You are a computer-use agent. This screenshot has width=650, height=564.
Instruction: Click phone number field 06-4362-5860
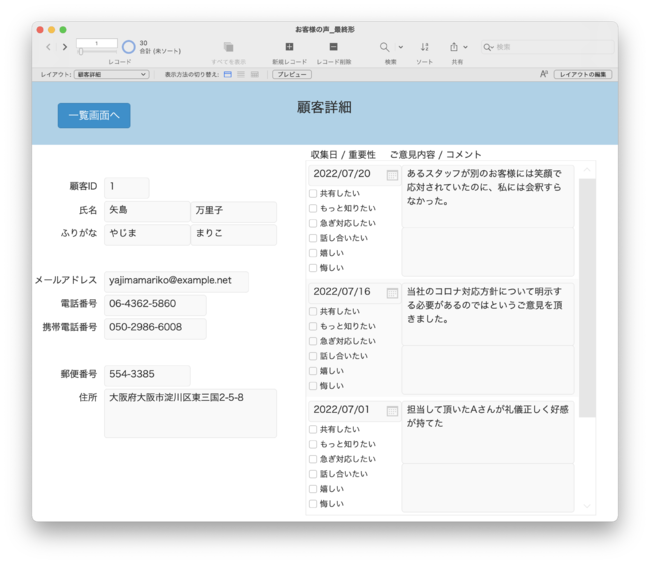pyautogui.click(x=155, y=305)
